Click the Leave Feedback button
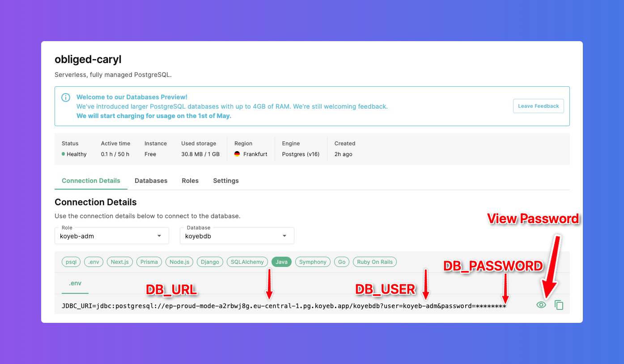The image size is (624, 364). (538, 106)
